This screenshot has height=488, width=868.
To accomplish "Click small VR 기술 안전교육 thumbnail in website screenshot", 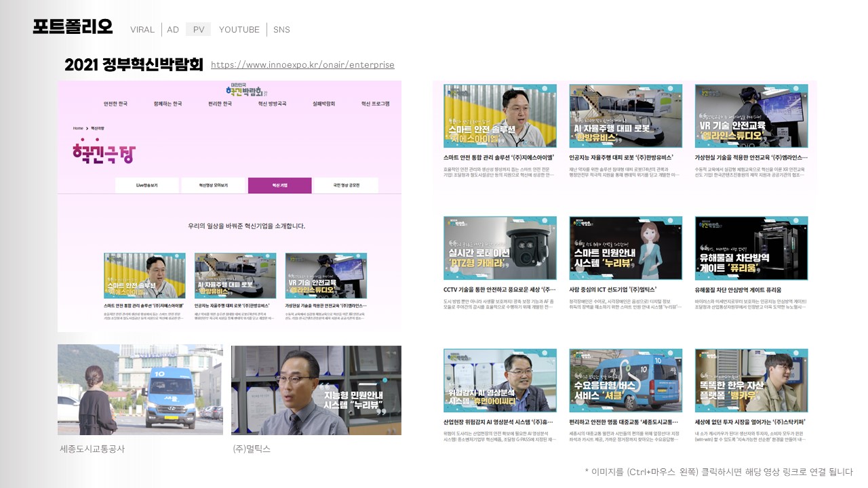I will 326,276.
